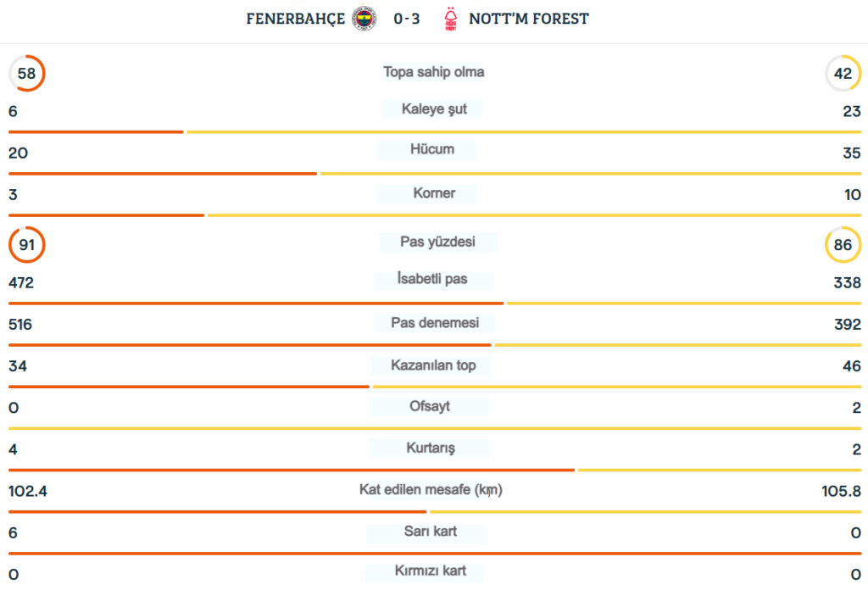Image resolution: width=868 pixels, height=596 pixels.
Task: Click the FENERBAHÇE team name
Action: click(x=296, y=19)
